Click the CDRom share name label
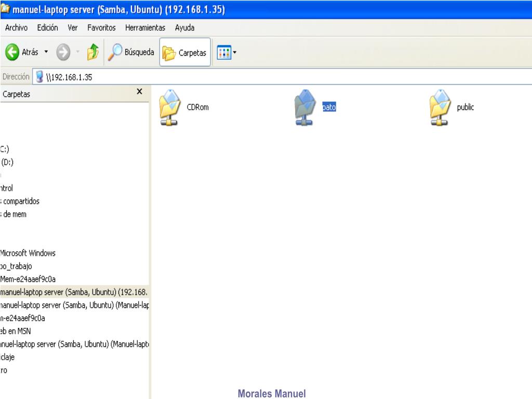This screenshot has width=532, height=399. [x=198, y=107]
